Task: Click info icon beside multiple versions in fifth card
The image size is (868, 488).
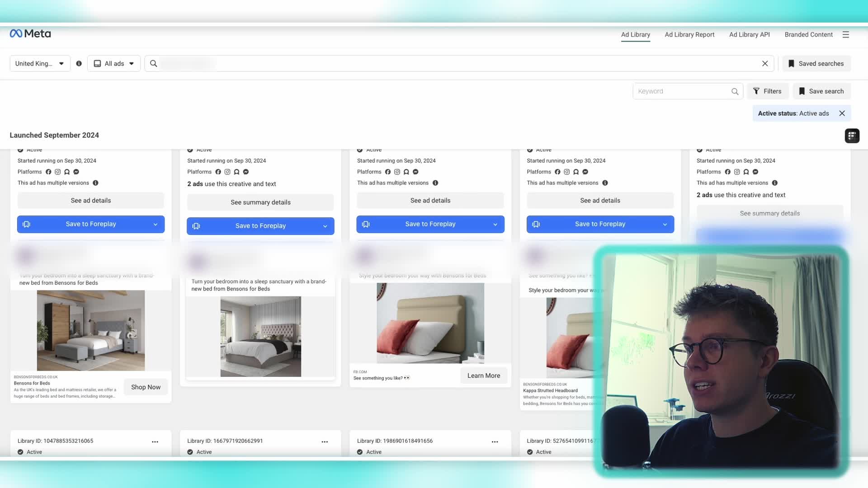Action: coord(775,183)
